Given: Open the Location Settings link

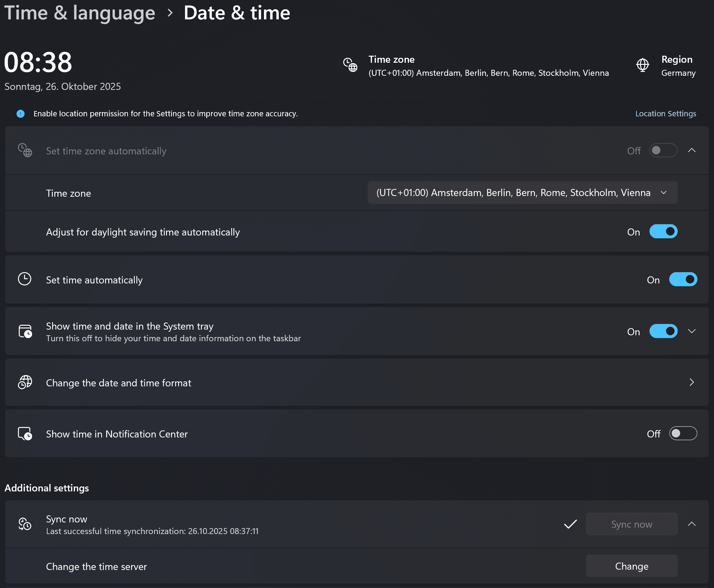Looking at the screenshot, I should [665, 114].
